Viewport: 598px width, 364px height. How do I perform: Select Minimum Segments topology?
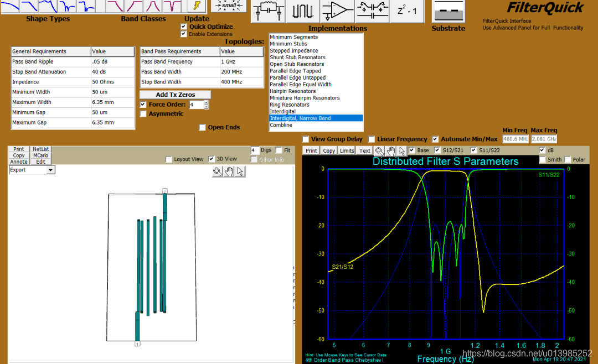293,37
